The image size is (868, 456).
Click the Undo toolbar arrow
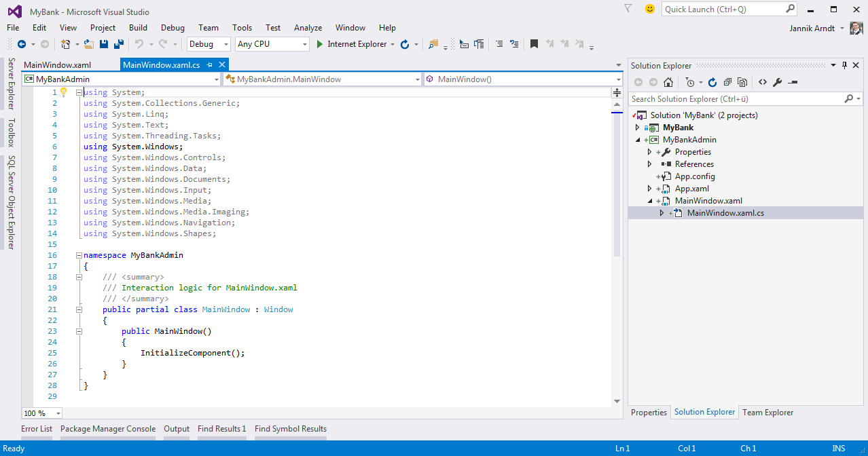tap(139, 44)
